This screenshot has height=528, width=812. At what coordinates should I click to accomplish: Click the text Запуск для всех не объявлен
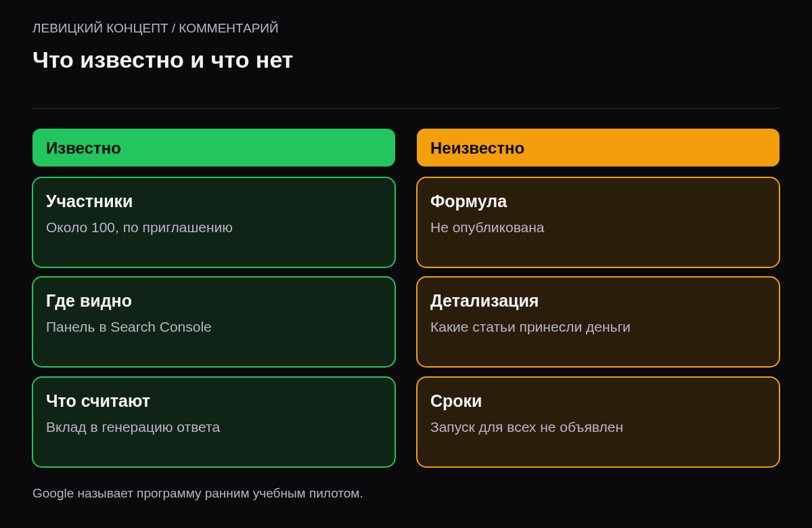[526, 427]
